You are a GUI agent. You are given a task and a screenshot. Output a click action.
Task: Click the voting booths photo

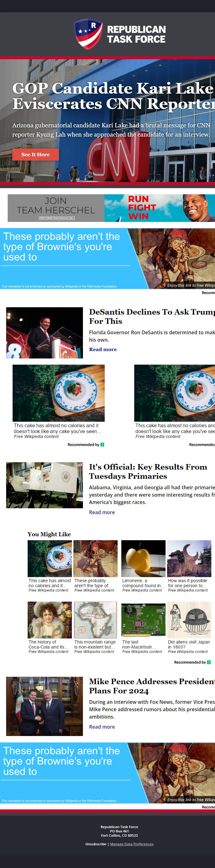point(45,485)
